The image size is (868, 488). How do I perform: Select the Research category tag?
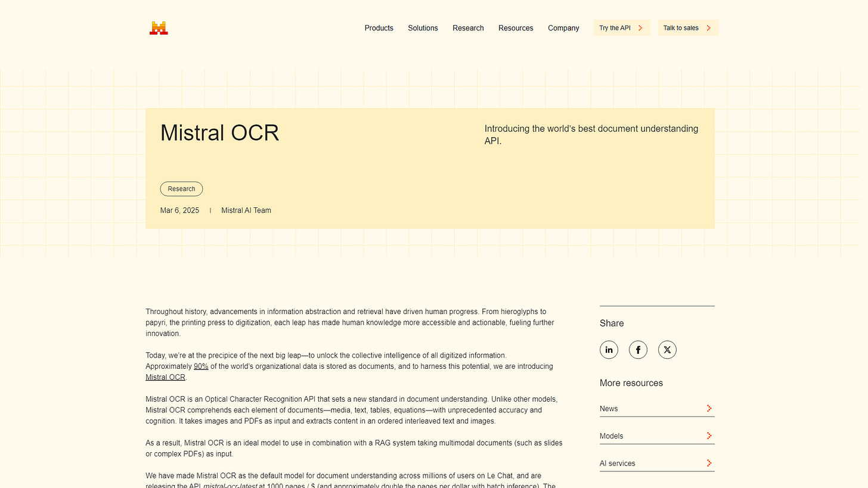click(181, 189)
